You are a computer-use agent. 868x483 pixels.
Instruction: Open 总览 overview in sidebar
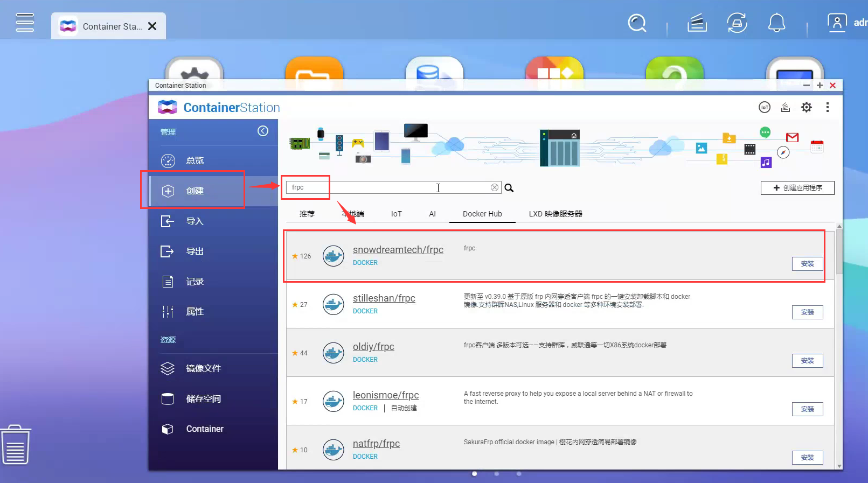(x=213, y=160)
